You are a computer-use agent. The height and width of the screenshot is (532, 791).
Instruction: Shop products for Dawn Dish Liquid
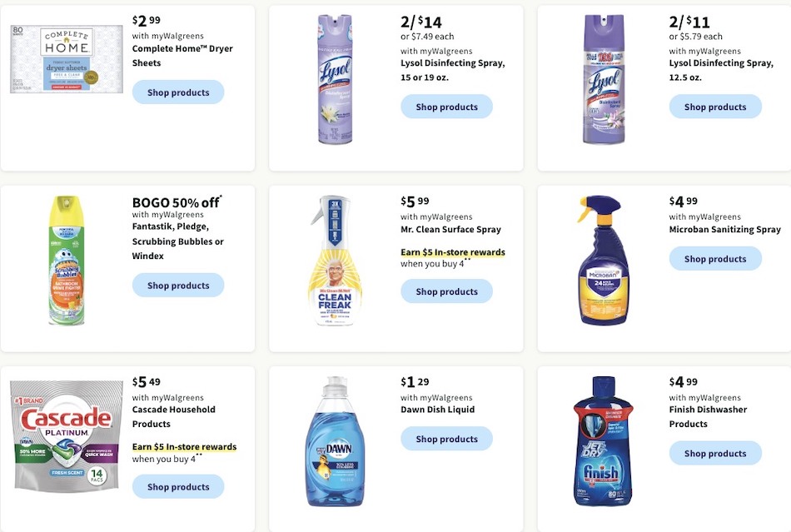pos(446,439)
